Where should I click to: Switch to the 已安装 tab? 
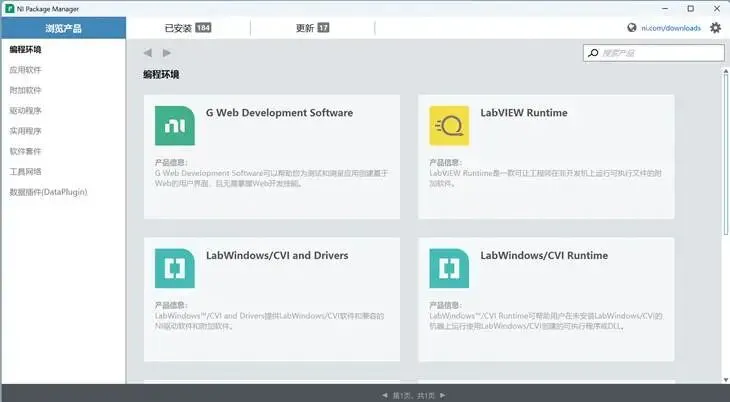pyautogui.click(x=188, y=28)
